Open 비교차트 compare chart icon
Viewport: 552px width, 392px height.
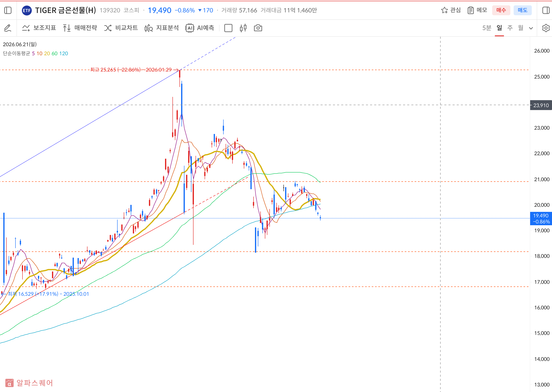pyautogui.click(x=108, y=28)
